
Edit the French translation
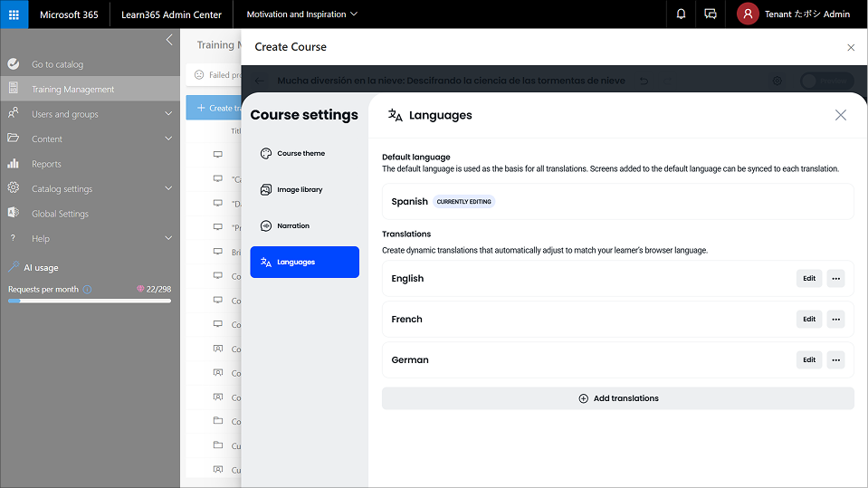tap(808, 320)
